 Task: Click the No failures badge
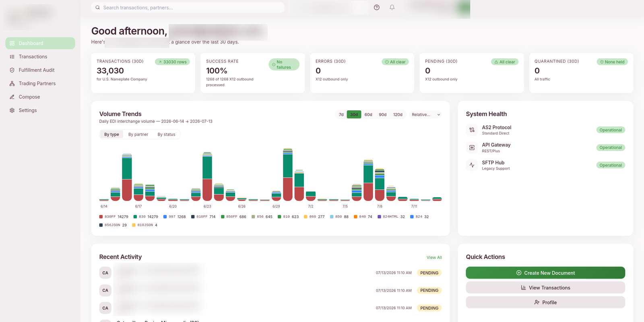click(284, 64)
